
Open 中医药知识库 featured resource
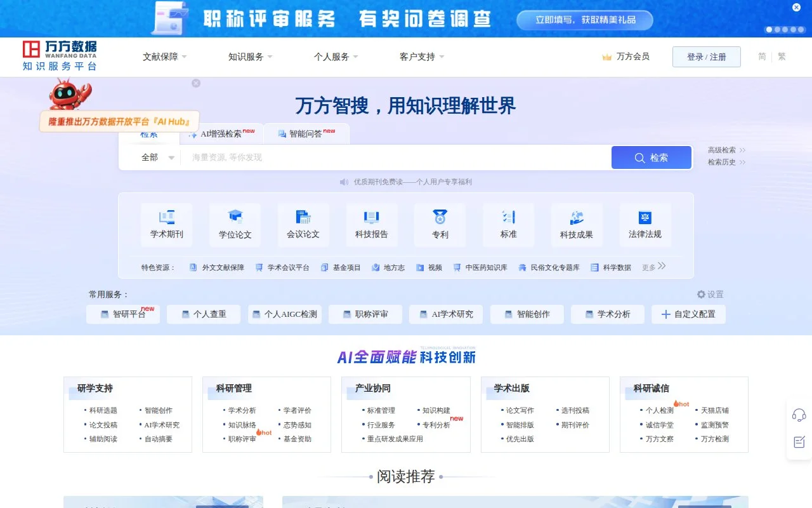pyautogui.click(x=480, y=267)
